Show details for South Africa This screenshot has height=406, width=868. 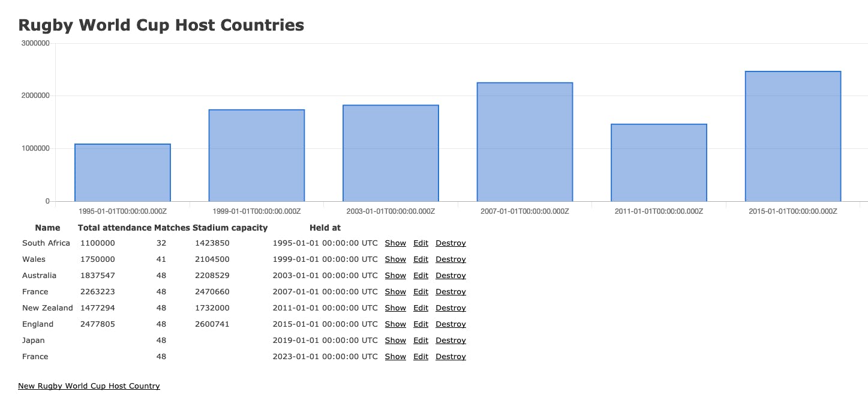(395, 243)
